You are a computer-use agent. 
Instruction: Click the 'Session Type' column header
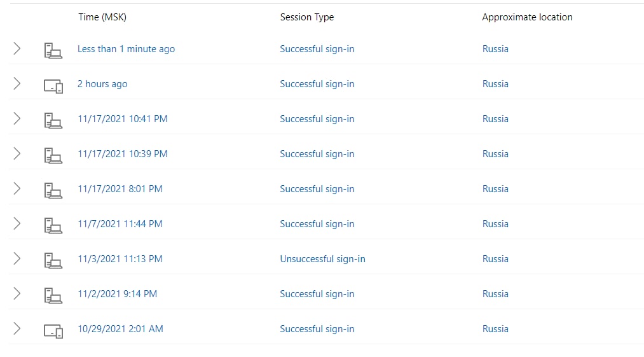tap(307, 17)
